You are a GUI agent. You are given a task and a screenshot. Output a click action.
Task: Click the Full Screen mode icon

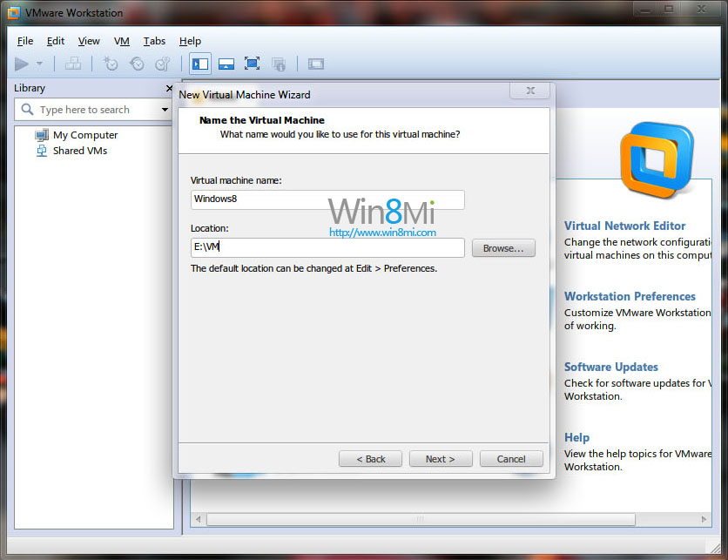point(253,64)
